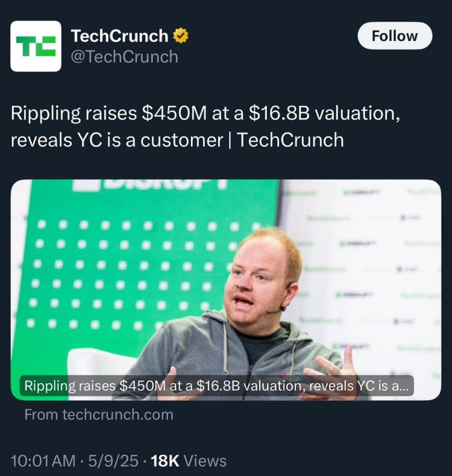The height and width of the screenshot is (476, 452).
Task: Click the 10:01 AM timestamp
Action: (43, 461)
